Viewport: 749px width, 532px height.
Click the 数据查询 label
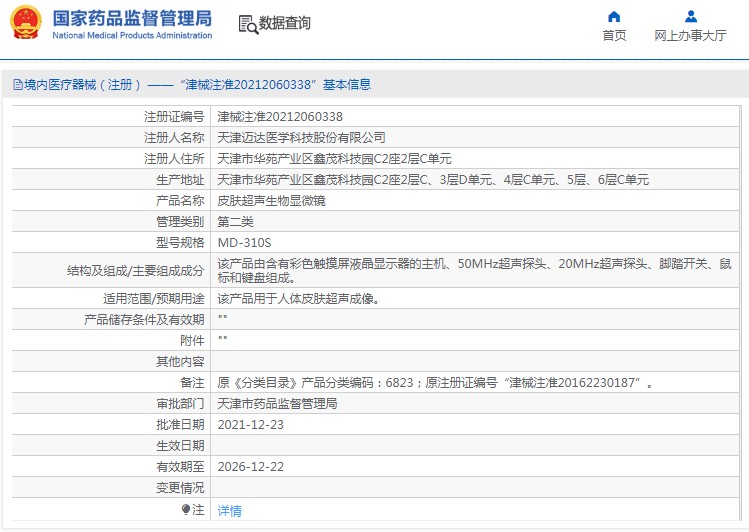coord(285,23)
